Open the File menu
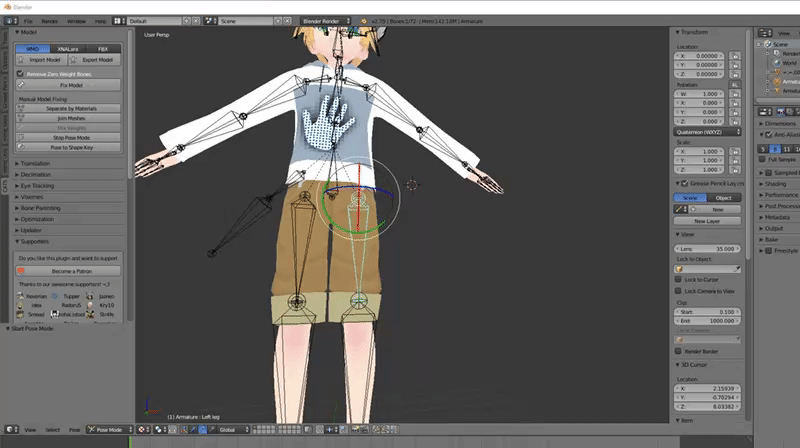Image resolution: width=800 pixels, height=448 pixels. coord(28,21)
